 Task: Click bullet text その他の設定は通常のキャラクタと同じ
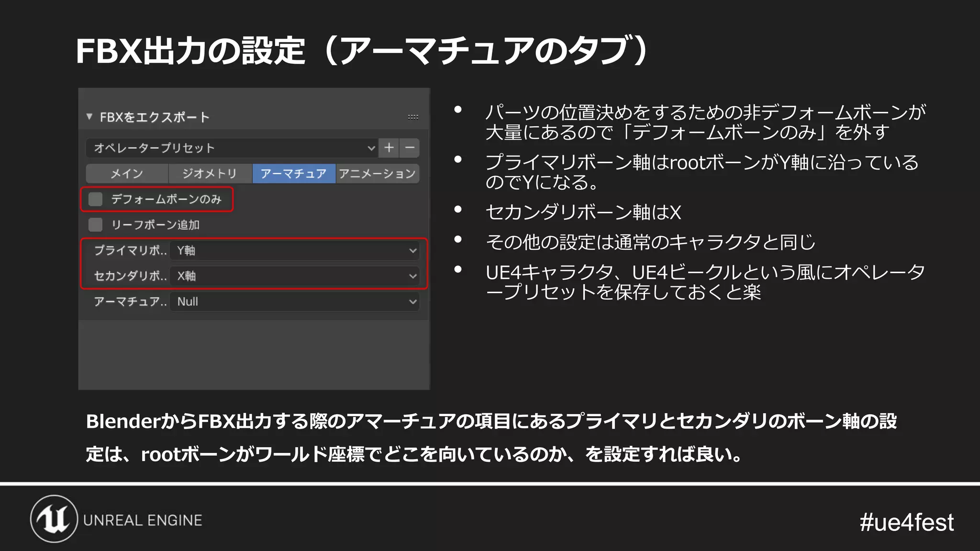pyautogui.click(x=651, y=242)
